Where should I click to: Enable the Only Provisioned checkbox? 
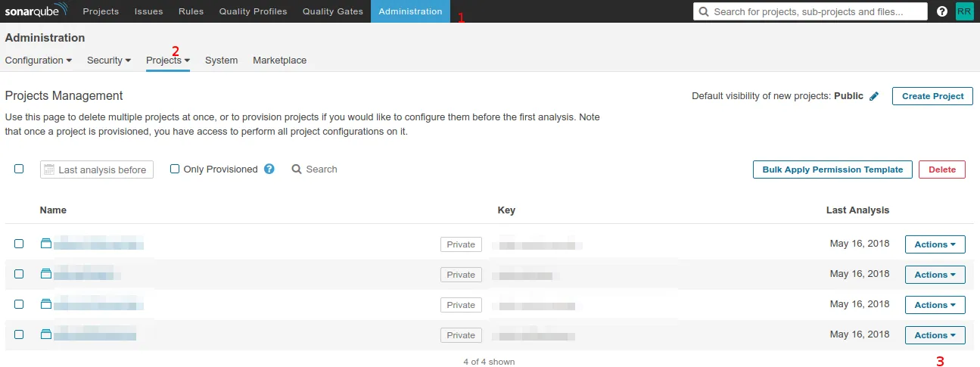(175, 170)
